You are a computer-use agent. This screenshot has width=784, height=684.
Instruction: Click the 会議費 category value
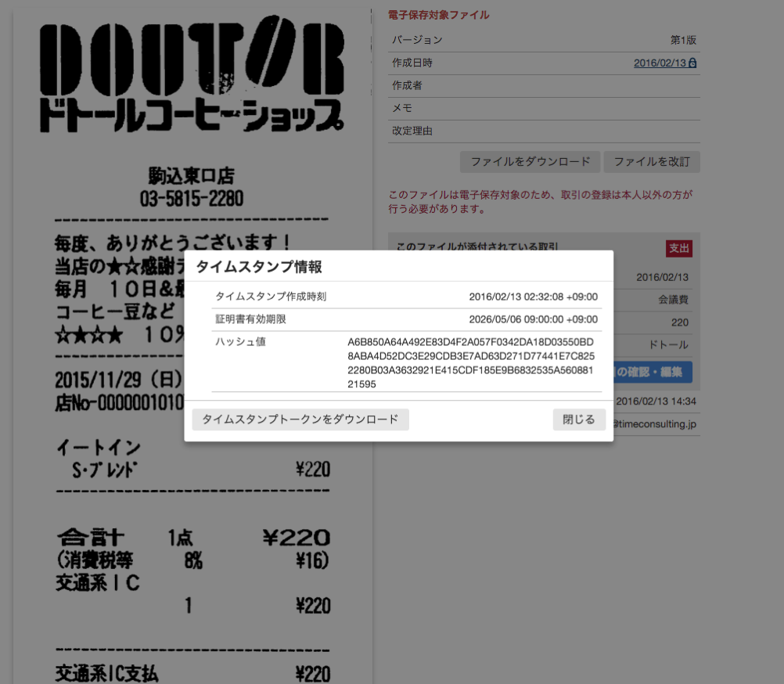673,300
